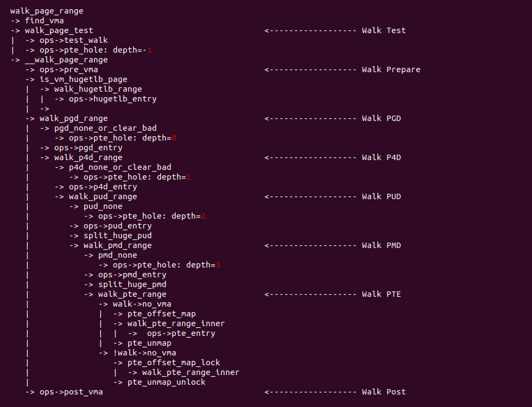Screen dimensions: 532x407
Task: Click ops->post_vma line
Action: pos(71,392)
